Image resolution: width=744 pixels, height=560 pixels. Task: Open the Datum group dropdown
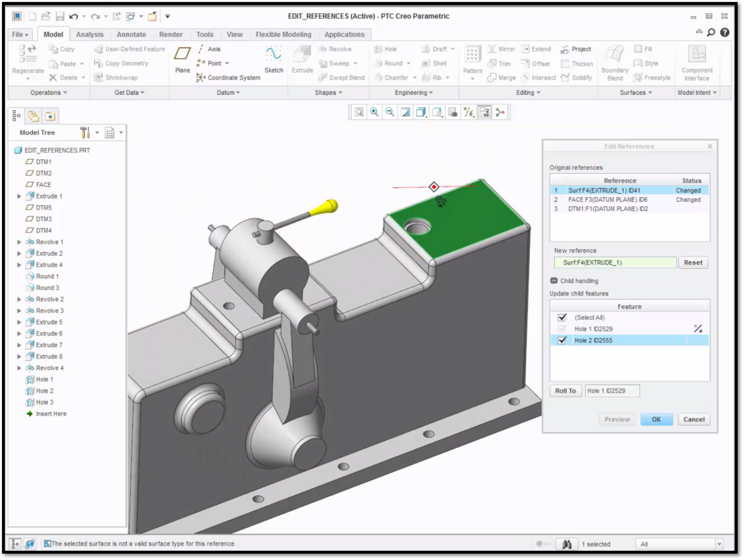[228, 92]
